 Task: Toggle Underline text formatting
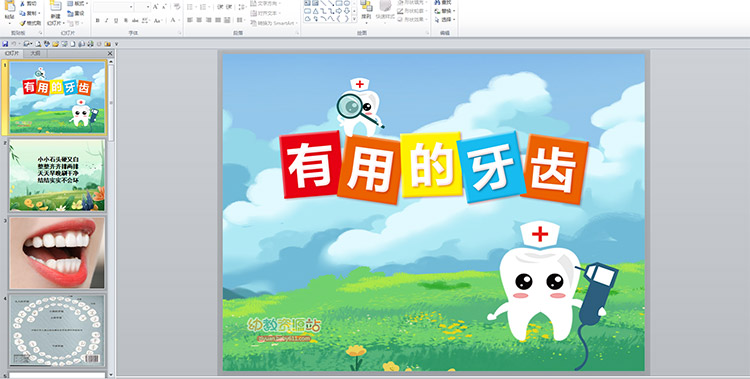[x=116, y=20]
